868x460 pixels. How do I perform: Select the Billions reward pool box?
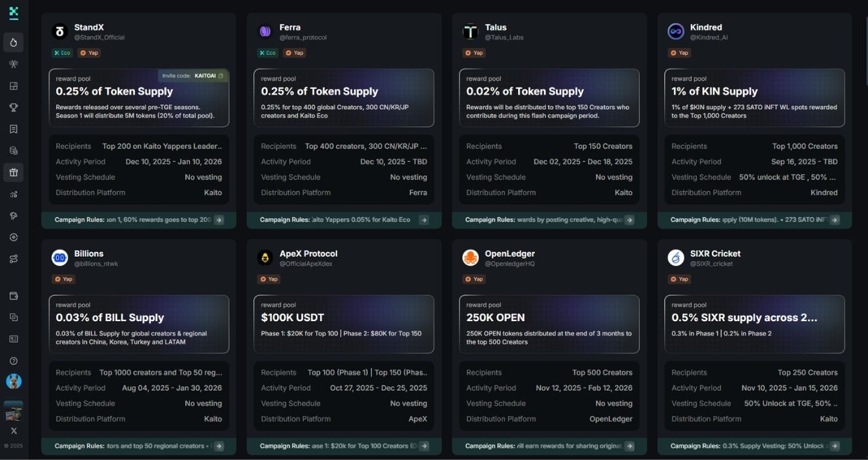pos(138,324)
